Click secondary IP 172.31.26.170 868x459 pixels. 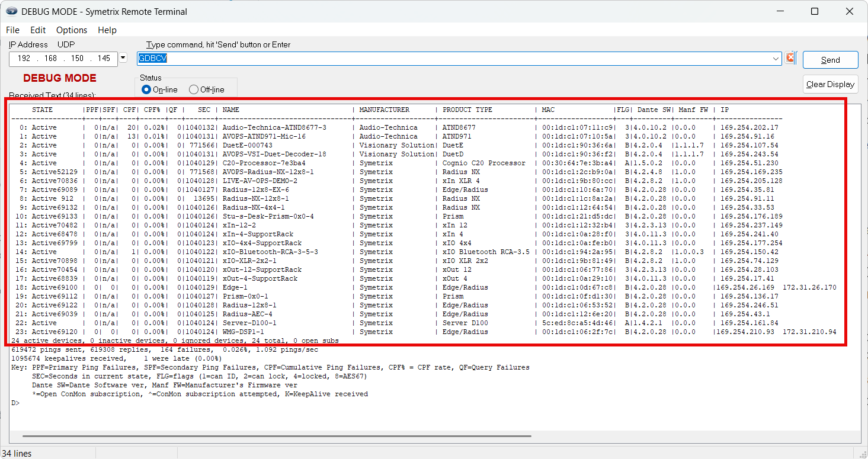pos(809,287)
